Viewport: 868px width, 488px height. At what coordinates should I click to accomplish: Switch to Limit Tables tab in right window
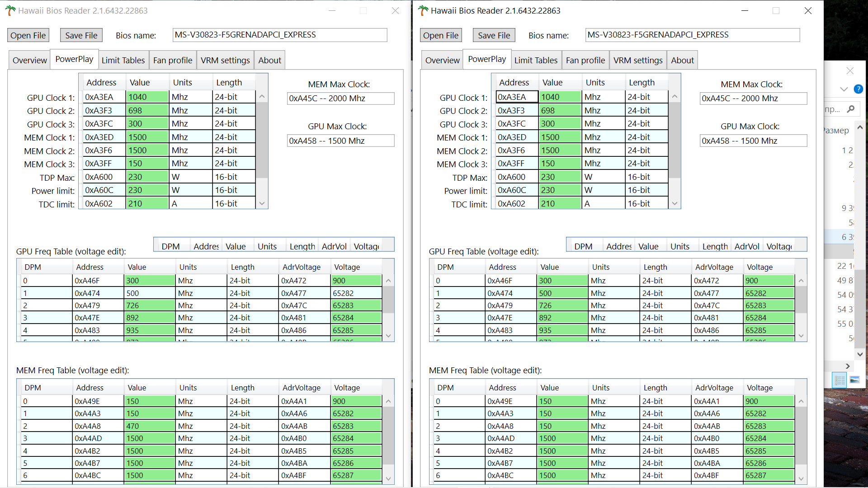coord(536,60)
